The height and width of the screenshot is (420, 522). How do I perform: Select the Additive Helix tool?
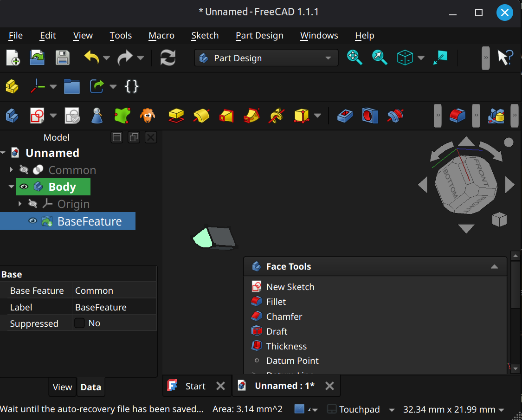[x=277, y=116]
